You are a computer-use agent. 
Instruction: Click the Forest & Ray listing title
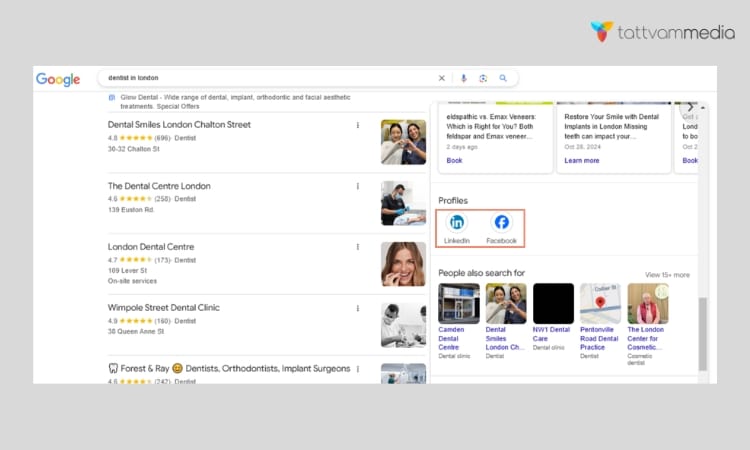click(229, 369)
